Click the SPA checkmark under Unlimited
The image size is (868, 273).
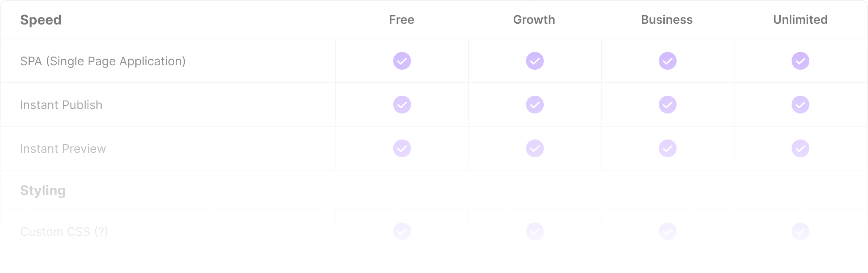800,61
